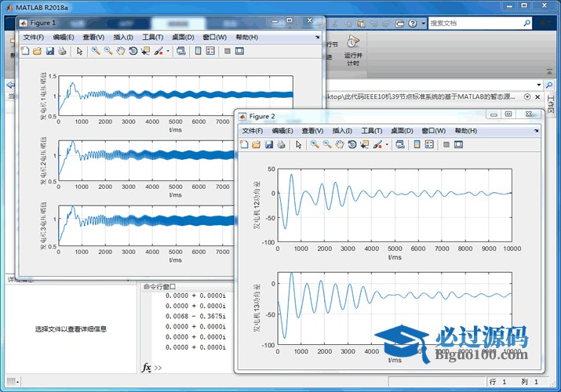Open 插入(I) menu in Figure 1
Screen dimensions: 561x392
pos(123,37)
